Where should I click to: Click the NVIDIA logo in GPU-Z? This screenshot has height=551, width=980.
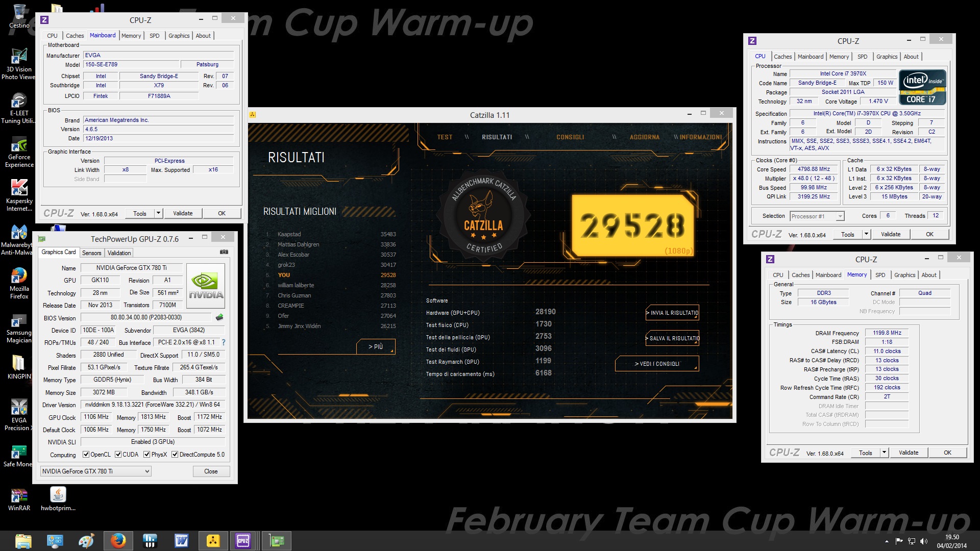pyautogui.click(x=206, y=286)
